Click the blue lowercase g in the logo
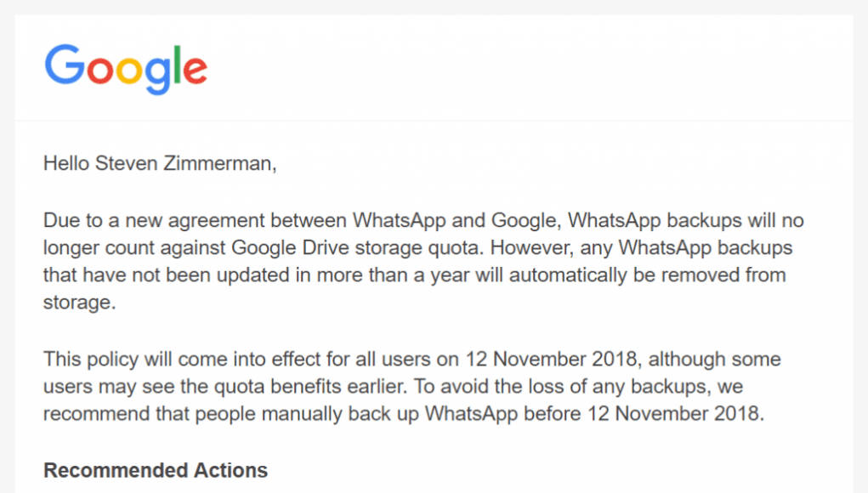The image size is (868, 493). coord(157,76)
